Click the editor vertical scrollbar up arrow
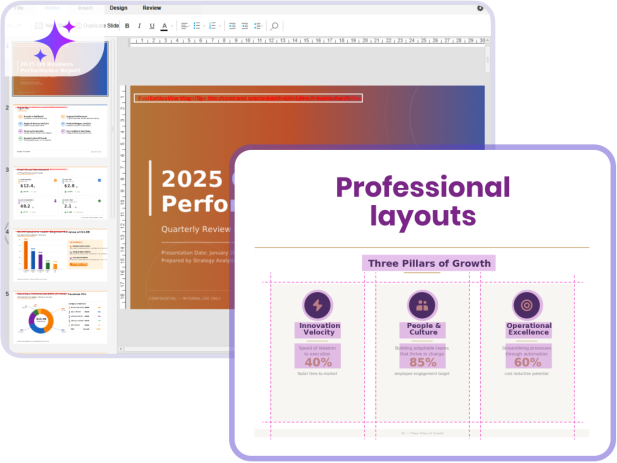 pos(488,40)
